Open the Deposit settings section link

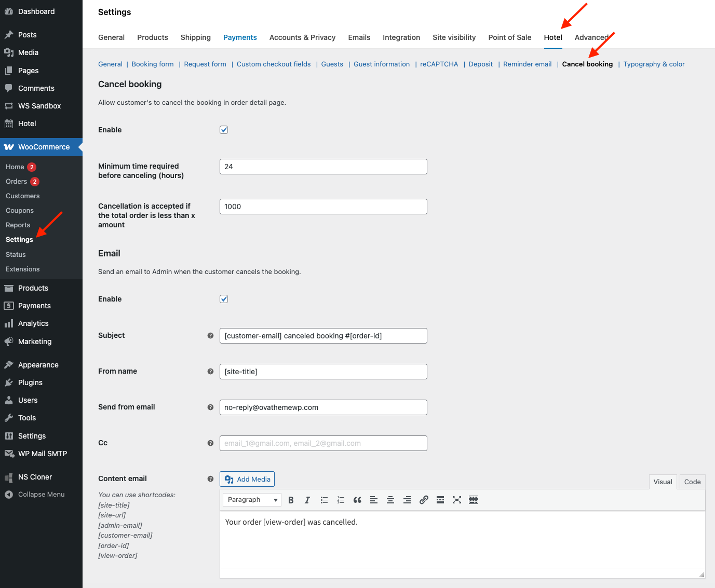tap(480, 64)
